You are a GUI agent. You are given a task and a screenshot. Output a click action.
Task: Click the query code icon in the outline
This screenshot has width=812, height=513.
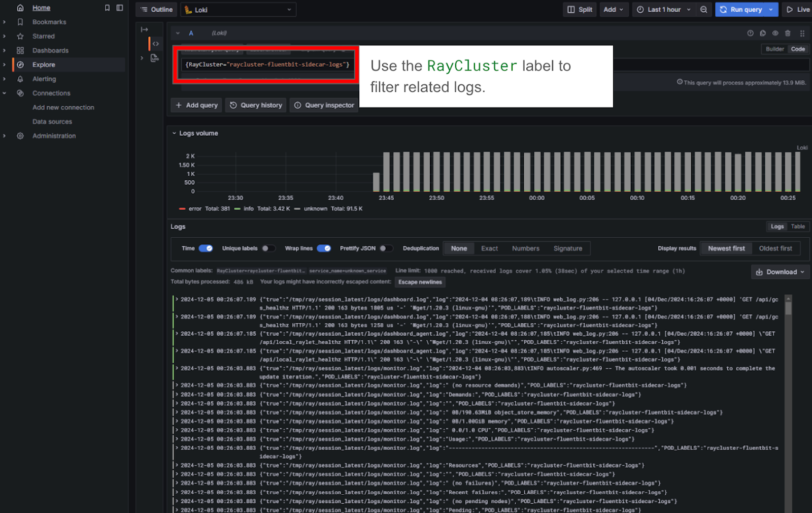[155, 44]
